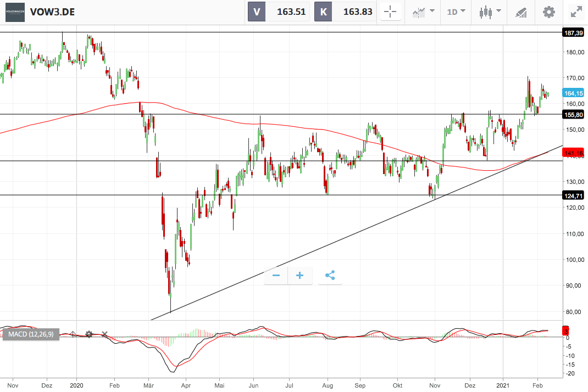Click the 100,00 price axis label

(575, 260)
